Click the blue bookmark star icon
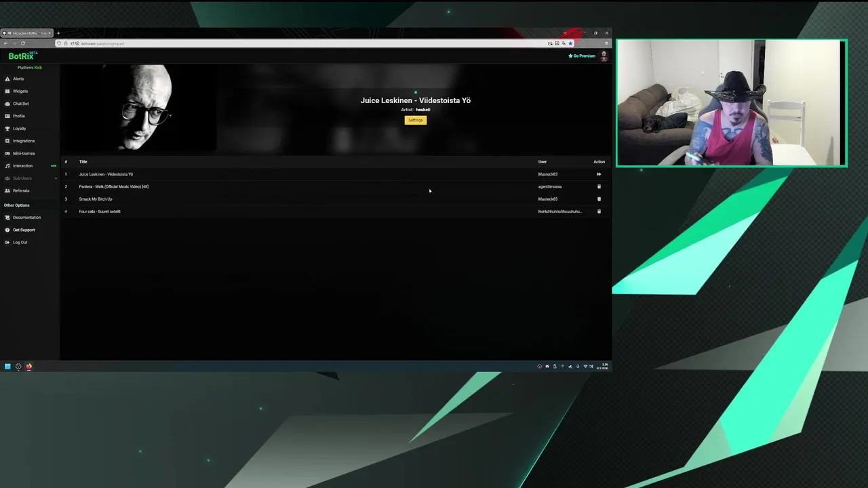This screenshot has width=868, height=488. pyautogui.click(x=570, y=43)
